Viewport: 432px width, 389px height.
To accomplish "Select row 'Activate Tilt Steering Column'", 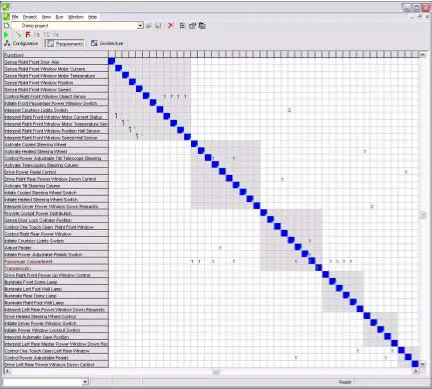I will tap(56, 186).
